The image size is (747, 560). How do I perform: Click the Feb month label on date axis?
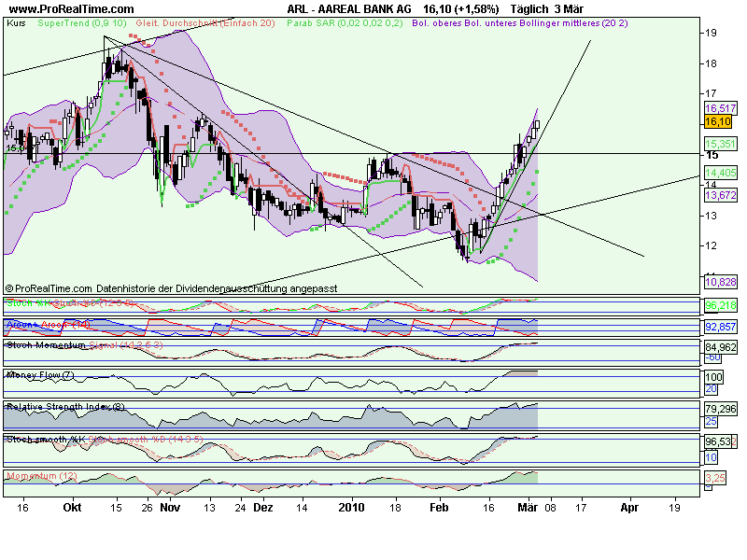tap(439, 507)
